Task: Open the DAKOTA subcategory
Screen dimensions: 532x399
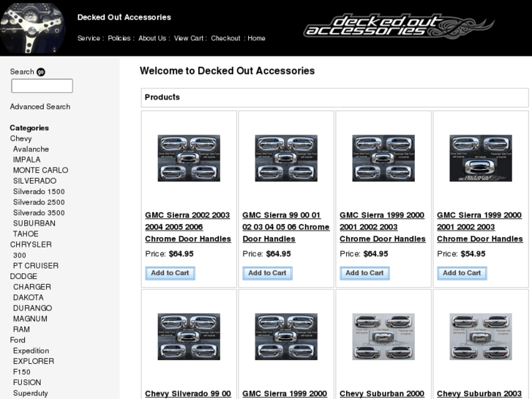Action: (x=28, y=297)
